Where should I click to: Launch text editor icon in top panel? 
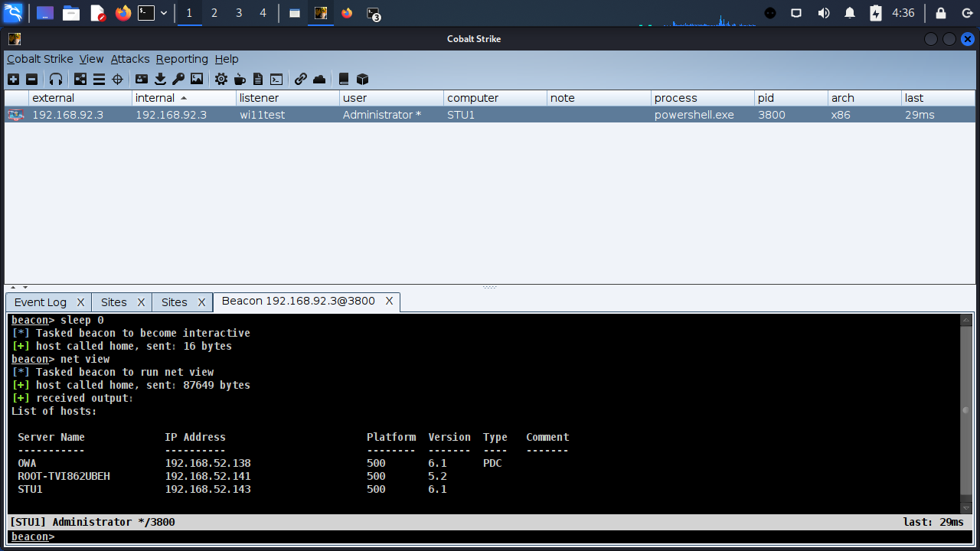coord(97,13)
